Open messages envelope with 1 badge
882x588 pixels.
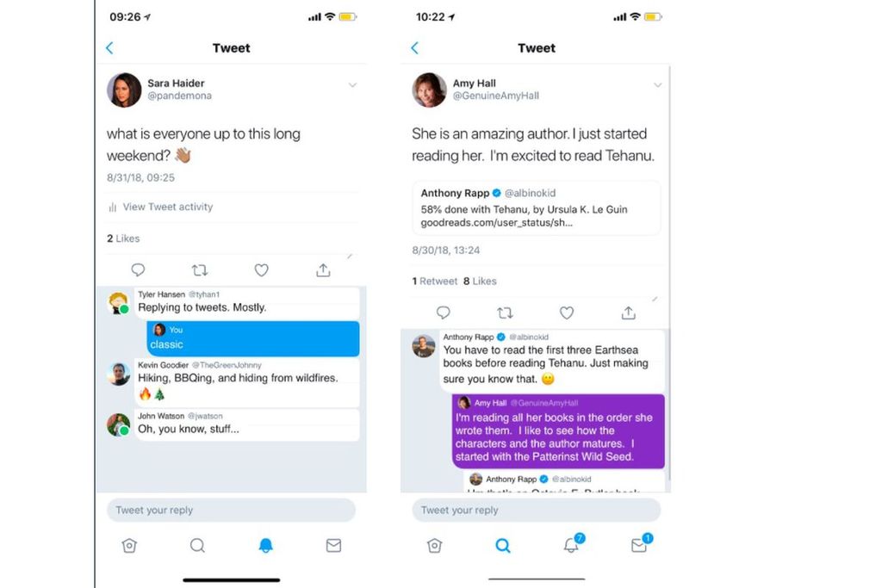pyautogui.click(x=638, y=545)
